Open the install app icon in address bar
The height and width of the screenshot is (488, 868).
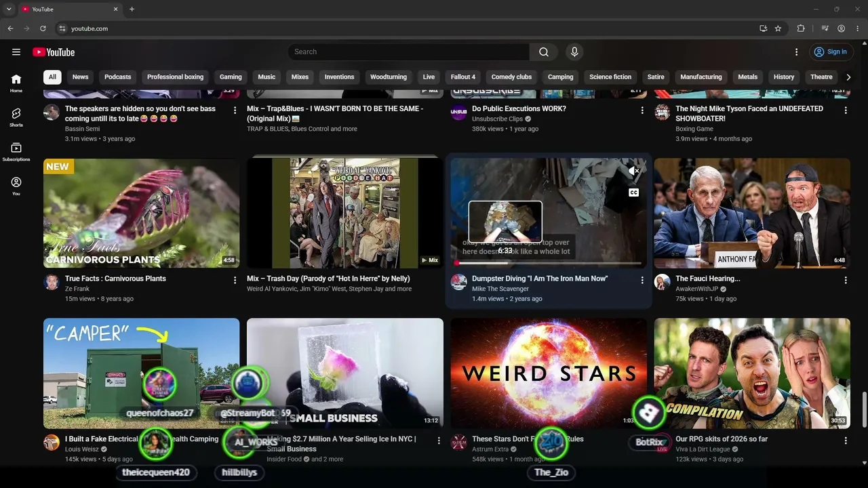(763, 28)
